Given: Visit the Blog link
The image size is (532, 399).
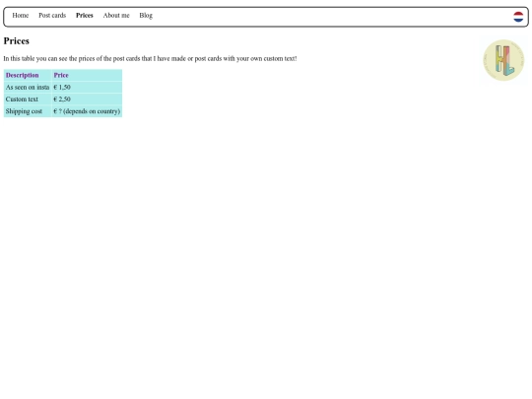Looking at the screenshot, I should 146,15.
